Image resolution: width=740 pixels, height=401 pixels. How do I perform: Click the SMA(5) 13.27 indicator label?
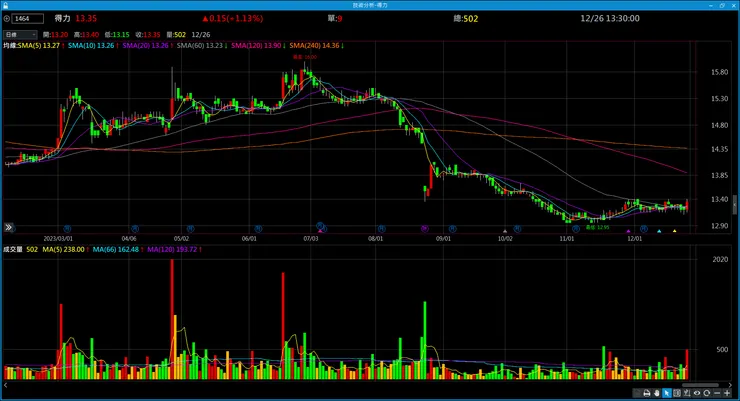click(x=39, y=45)
